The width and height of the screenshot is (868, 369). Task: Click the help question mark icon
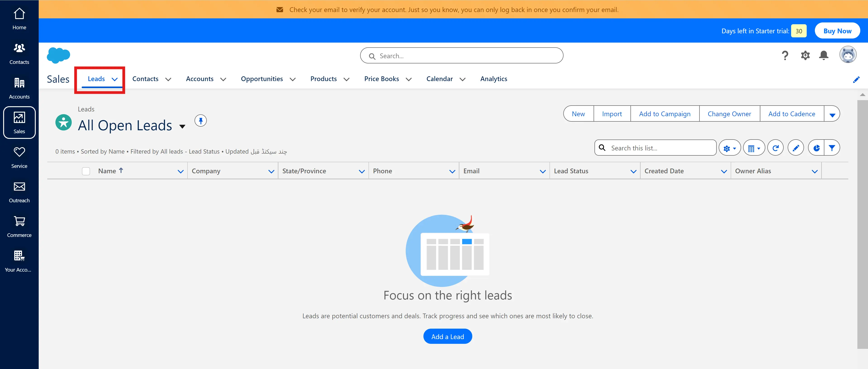click(x=785, y=55)
